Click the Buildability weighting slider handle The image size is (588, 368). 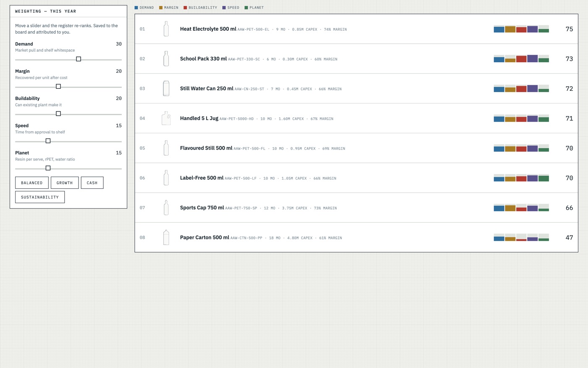pos(58,114)
